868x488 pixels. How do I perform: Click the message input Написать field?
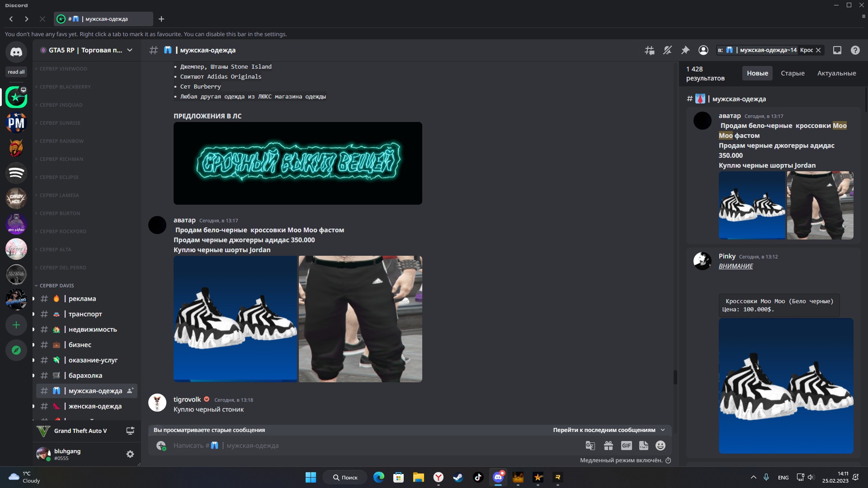tap(375, 446)
